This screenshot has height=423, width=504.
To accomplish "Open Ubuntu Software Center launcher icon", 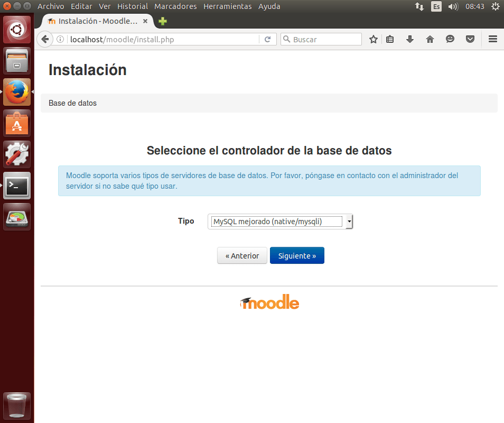I will click(x=17, y=123).
